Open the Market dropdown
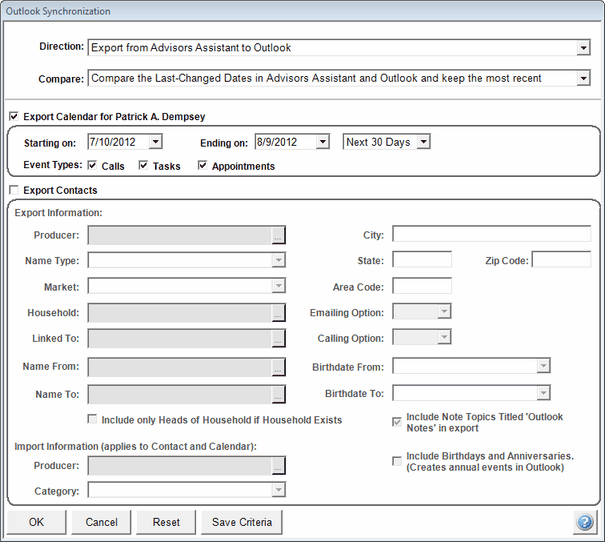The height and width of the screenshot is (542, 605). tap(278, 286)
